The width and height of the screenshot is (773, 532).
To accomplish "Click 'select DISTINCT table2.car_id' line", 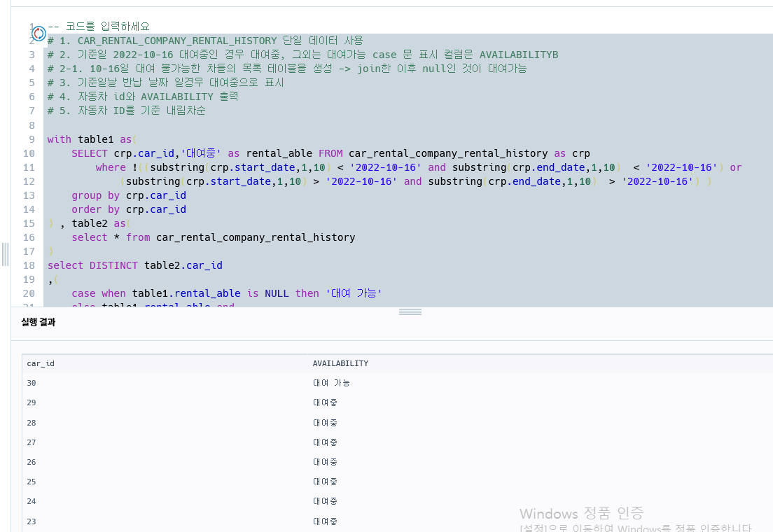I will point(135,266).
